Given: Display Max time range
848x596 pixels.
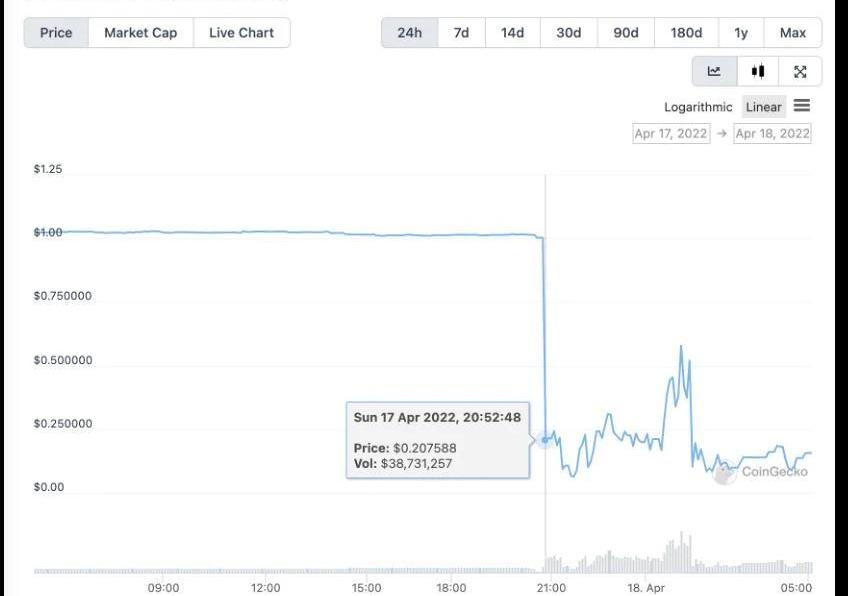Looking at the screenshot, I should coord(793,33).
